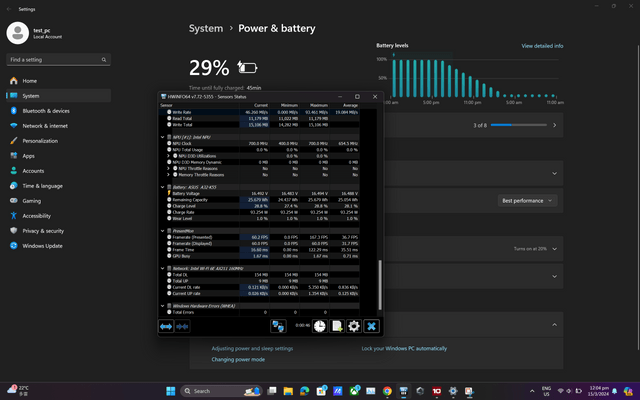Open Microsoft Edge from taskbar
The image size is (640, 400).
point(304,391)
